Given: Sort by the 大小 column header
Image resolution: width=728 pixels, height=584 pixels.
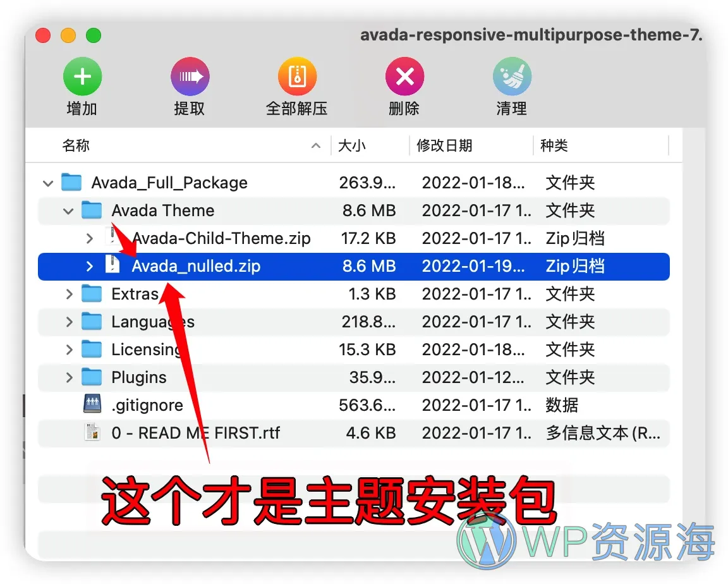Looking at the screenshot, I should click(352, 145).
